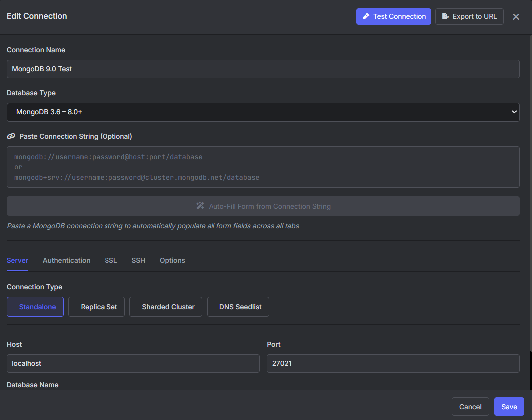Click the dialog's vertical scrollbar
Screen dimensions: 532x420
(x=531, y=193)
